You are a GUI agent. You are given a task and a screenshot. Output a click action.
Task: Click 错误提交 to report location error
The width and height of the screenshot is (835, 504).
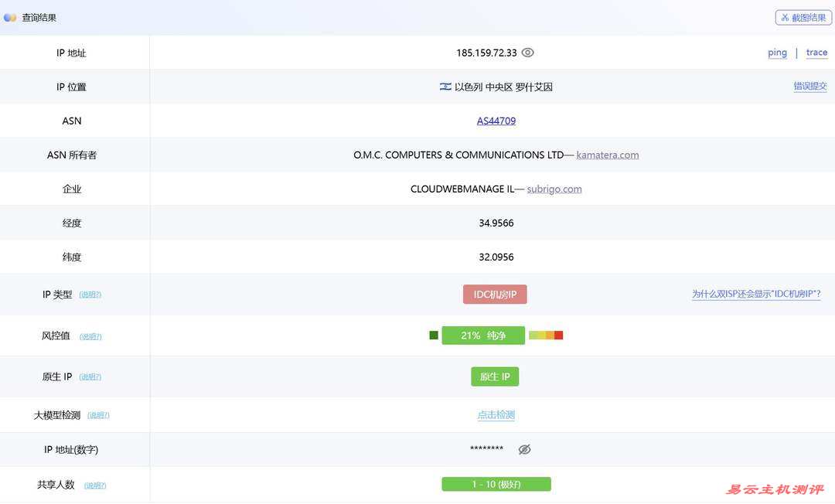[x=809, y=87]
